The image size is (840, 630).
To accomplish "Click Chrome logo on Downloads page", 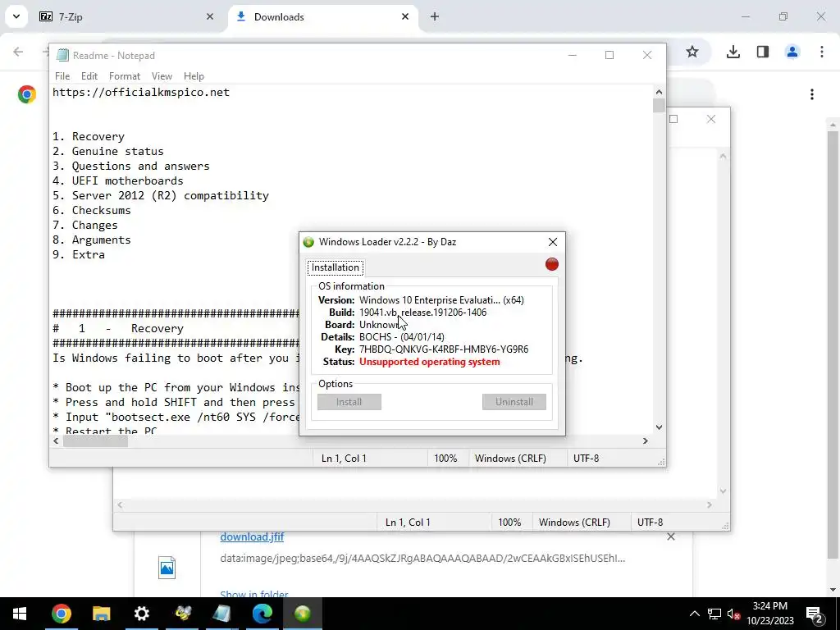I will 27,94.
